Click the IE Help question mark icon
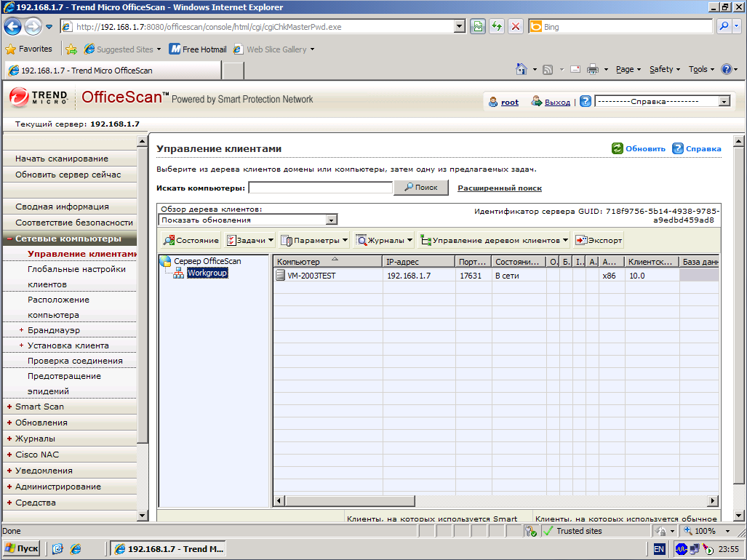This screenshot has height=560, width=747. pyautogui.click(x=726, y=70)
